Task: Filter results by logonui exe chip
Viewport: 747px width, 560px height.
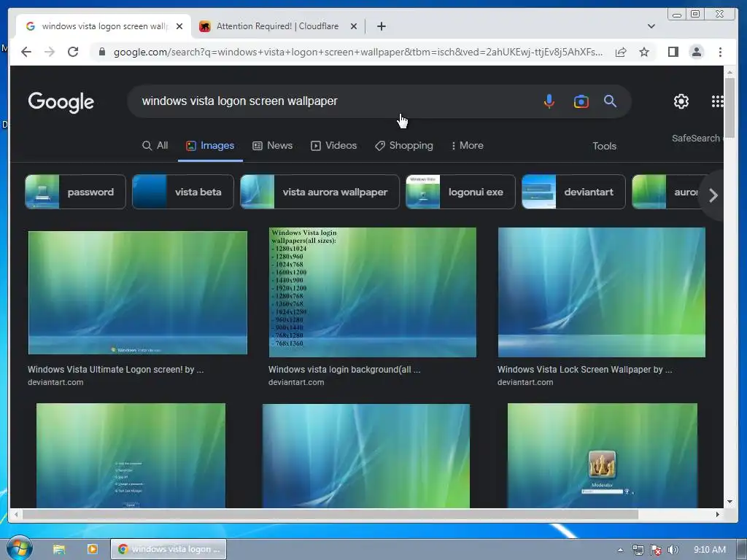Action: pyautogui.click(x=460, y=192)
